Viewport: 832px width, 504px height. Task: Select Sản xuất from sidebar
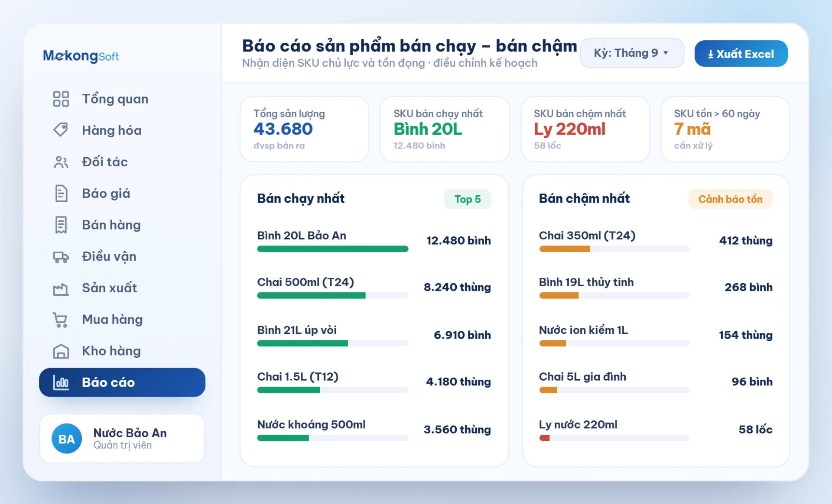pyautogui.click(x=122, y=288)
